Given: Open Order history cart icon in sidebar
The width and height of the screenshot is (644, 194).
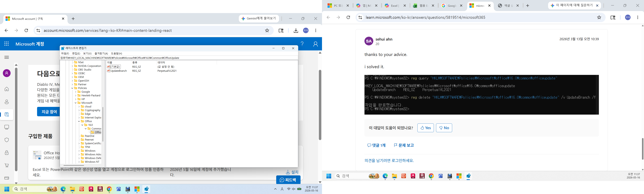Looking at the screenshot, I should click(7, 165).
